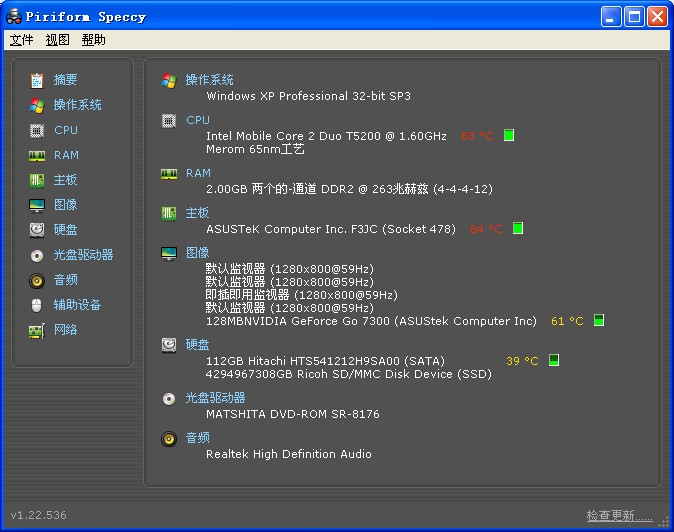This screenshot has width=674, height=532.
Task: Click the 主板 board icon in sidebar
Action: coord(37,180)
